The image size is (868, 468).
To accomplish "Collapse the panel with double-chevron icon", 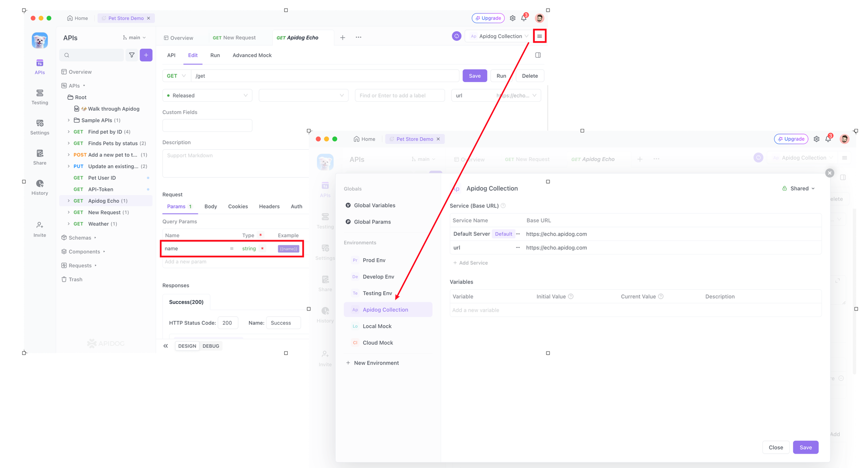I will [166, 346].
